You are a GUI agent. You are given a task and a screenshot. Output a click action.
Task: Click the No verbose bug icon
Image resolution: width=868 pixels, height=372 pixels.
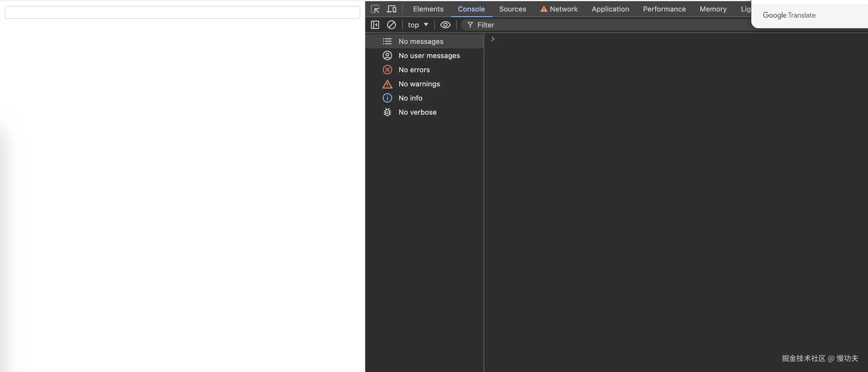point(387,112)
